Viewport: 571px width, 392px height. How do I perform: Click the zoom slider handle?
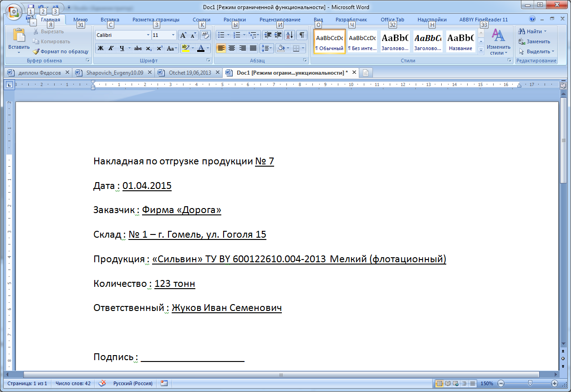529,383
